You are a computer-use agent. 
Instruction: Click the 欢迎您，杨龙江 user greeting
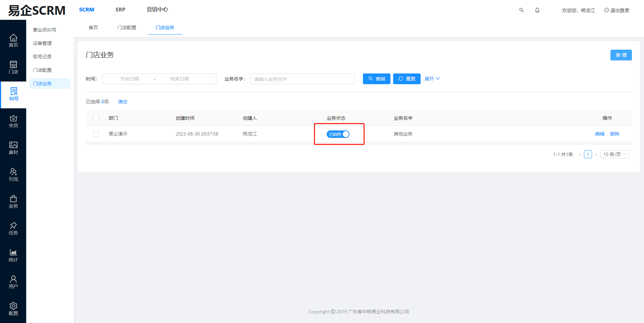tap(579, 10)
